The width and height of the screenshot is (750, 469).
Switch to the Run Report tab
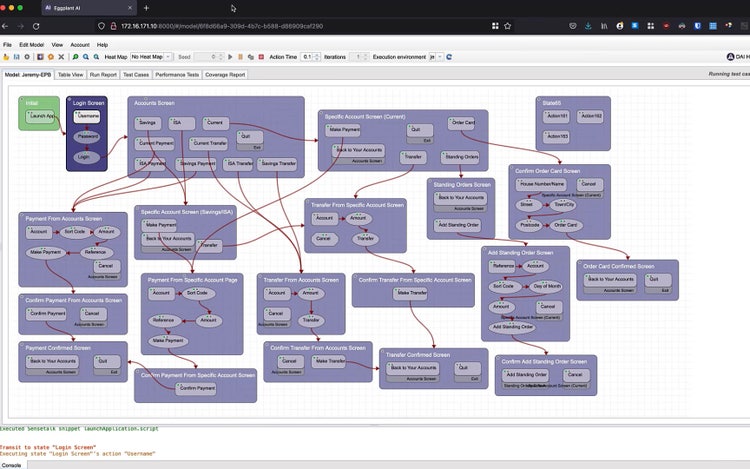click(x=103, y=74)
